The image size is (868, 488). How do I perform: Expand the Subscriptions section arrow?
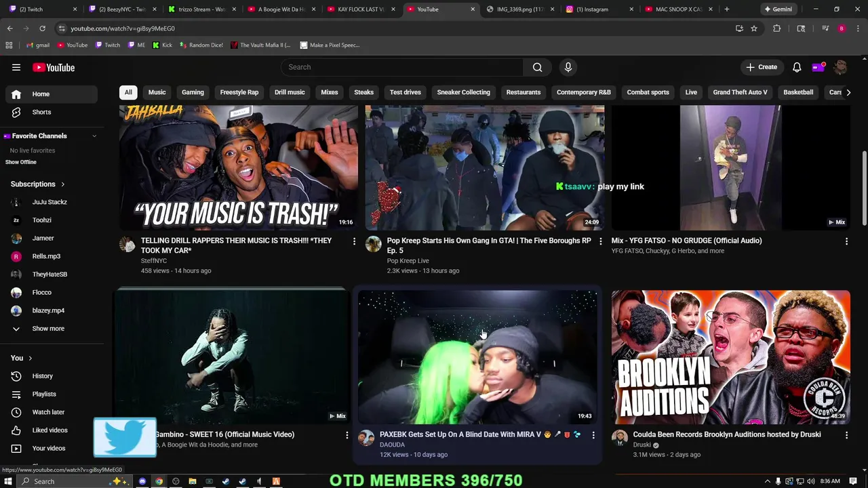62,184
